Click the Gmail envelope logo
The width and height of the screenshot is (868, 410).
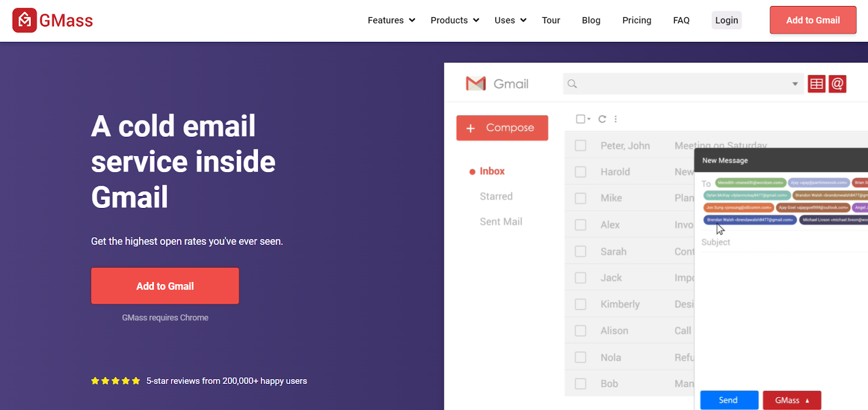[x=476, y=84]
